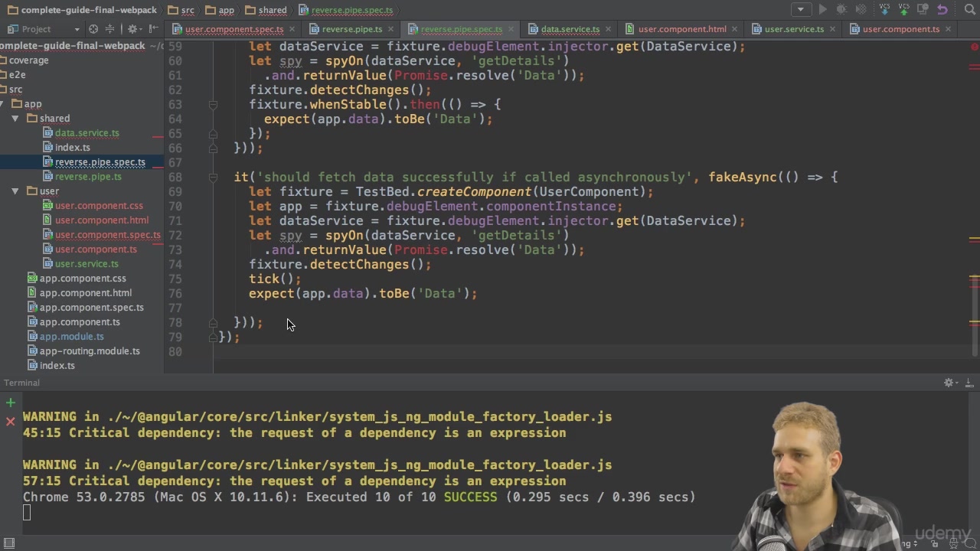Close terminal session red X icon

[10, 422]
